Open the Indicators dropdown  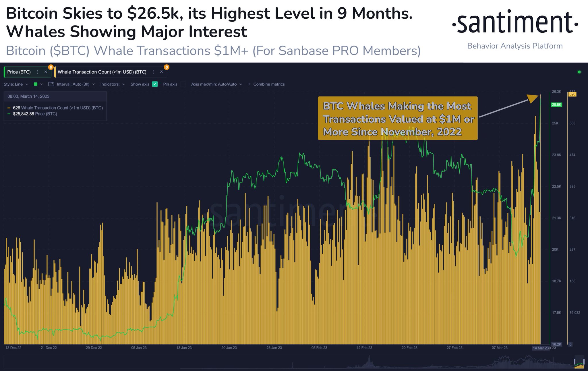tap(113, 84)
